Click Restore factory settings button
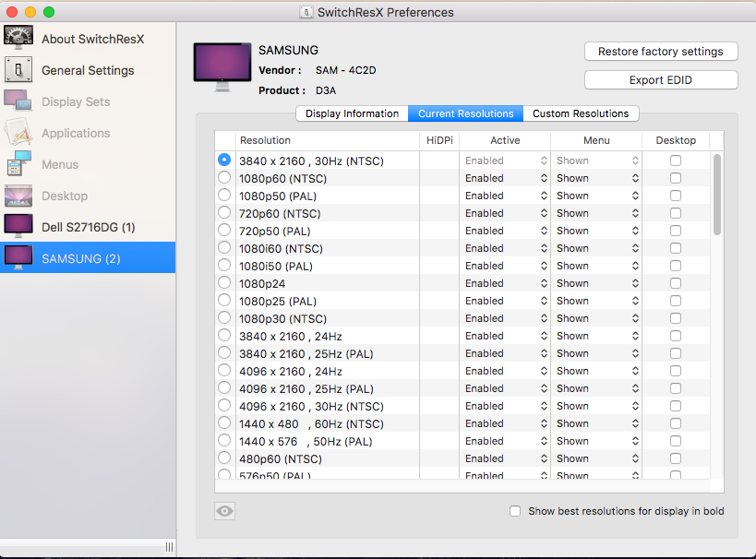Viewport: 756px width, 559px height. 661,52
